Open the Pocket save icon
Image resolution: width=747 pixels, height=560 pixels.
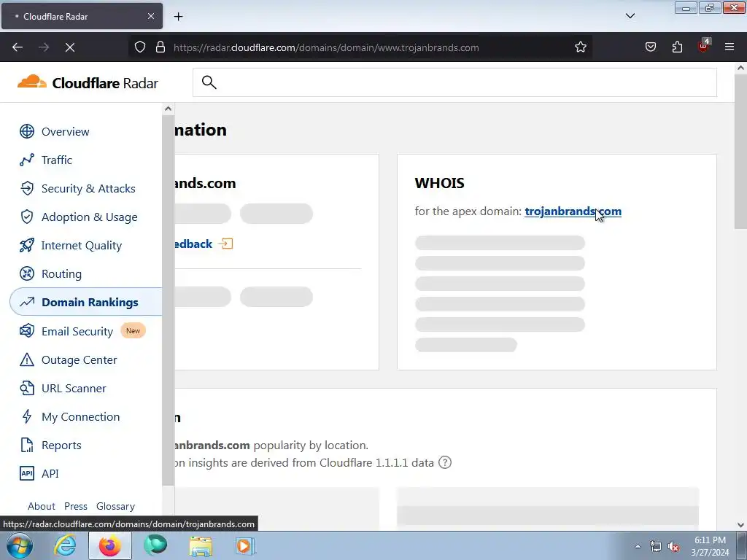tap(650, 47)
